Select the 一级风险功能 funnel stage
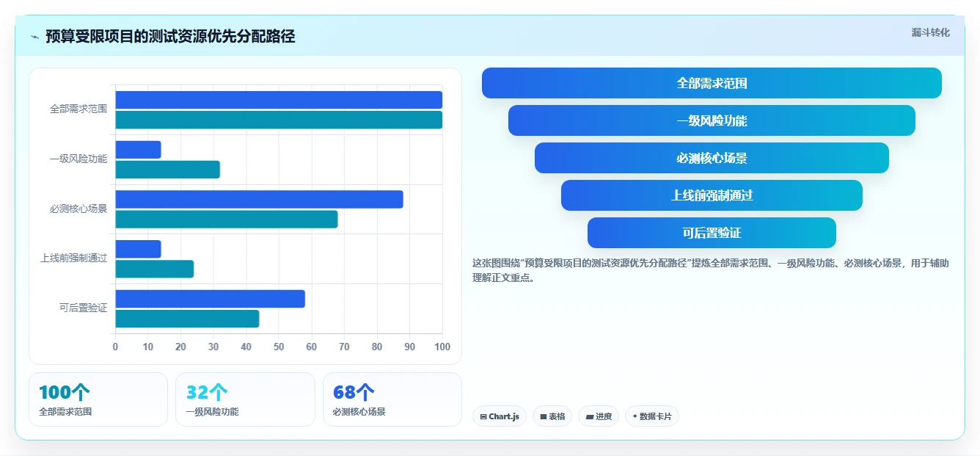This screenshot has height=456, width=980. 712,120
